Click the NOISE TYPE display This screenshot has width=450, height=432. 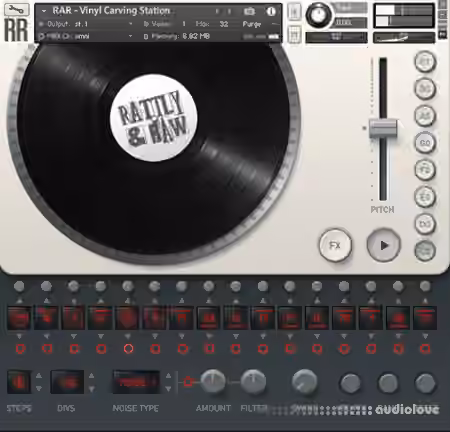[136, 382]
